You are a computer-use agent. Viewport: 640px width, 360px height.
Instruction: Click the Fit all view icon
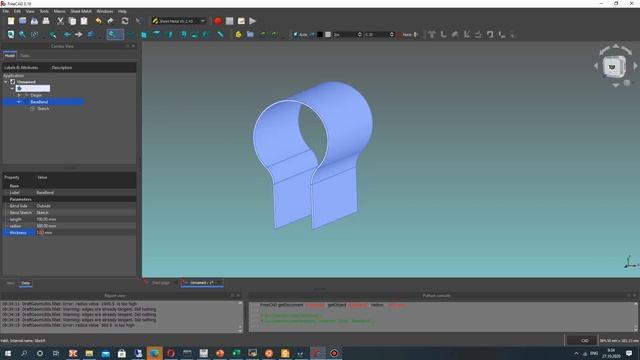[x=11, y=35]
